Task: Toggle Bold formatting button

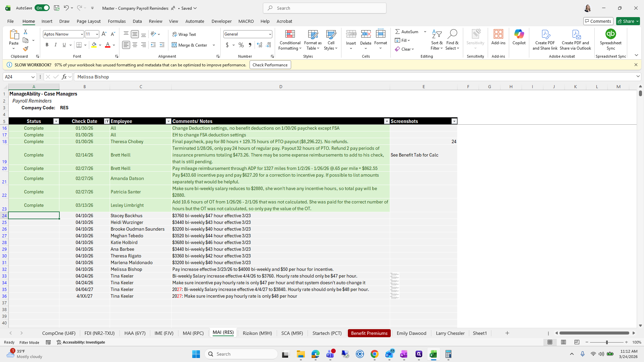Action: tap(47, 45)
